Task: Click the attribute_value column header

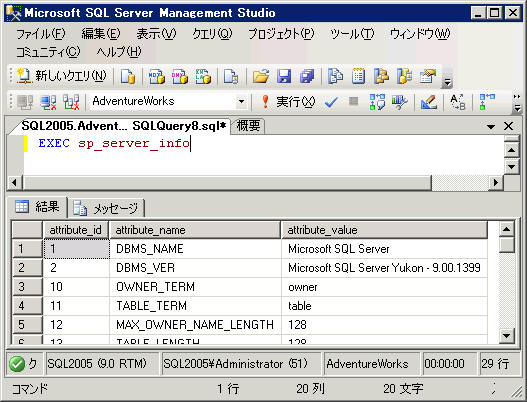Action: coord(384,230)
